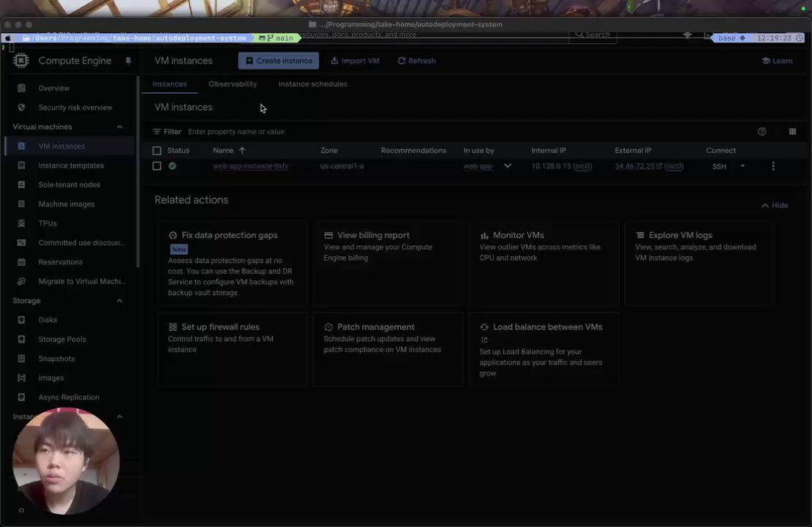Click the Reservations calendar icon
Screen dimensions: 812x527
point(21,262)
